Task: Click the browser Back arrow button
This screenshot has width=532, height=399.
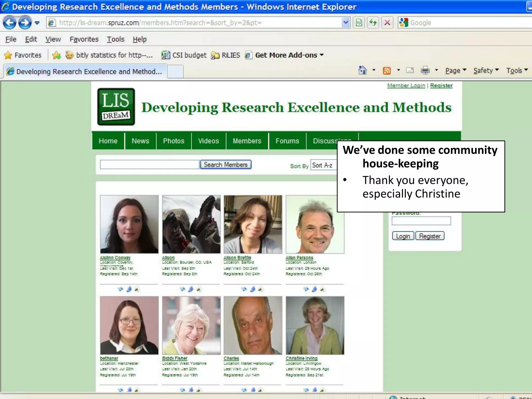Action: coord(10,23)
